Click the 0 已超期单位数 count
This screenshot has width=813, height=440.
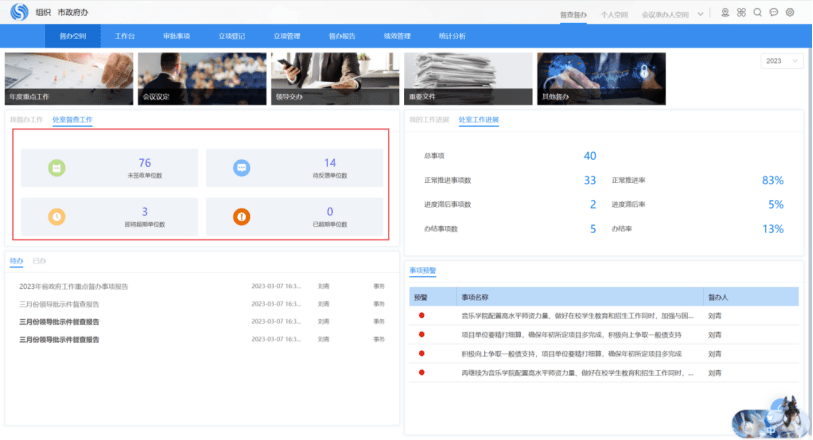tap(330, 211)
